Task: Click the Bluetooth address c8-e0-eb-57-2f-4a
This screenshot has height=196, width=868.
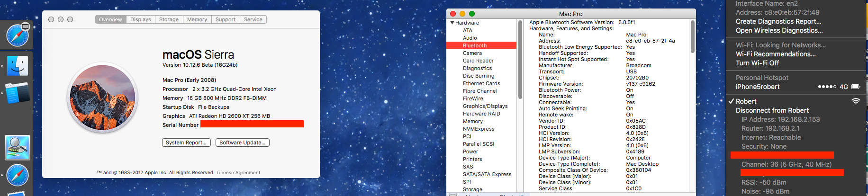Action: click(x=651, y=41)
